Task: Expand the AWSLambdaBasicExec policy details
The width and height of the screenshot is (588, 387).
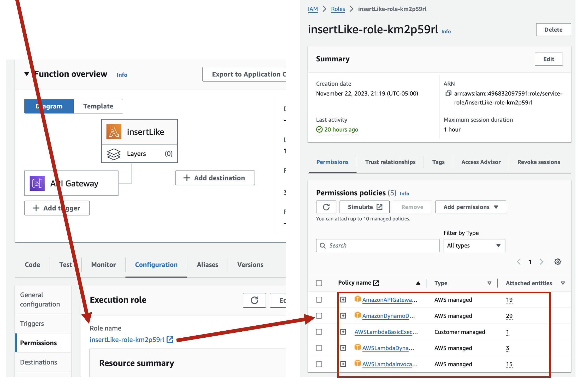Action: pyautogui.click(x=343, y=332)
